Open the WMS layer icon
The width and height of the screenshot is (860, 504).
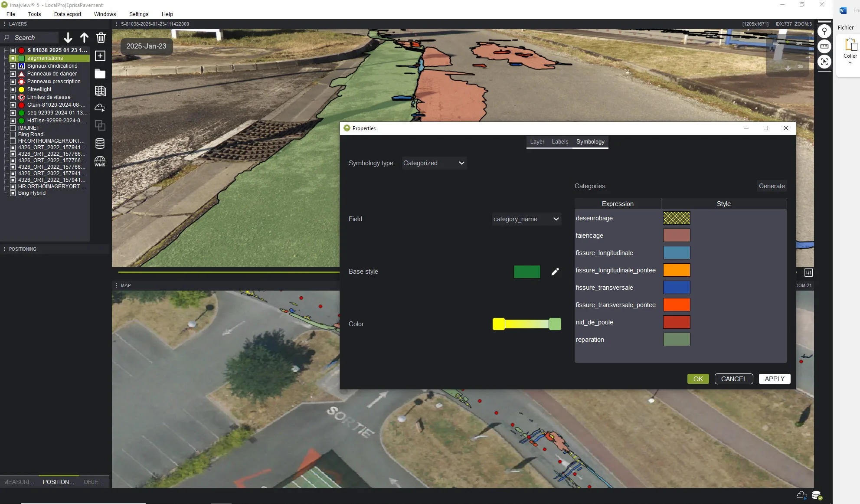[x=100, y=161]
